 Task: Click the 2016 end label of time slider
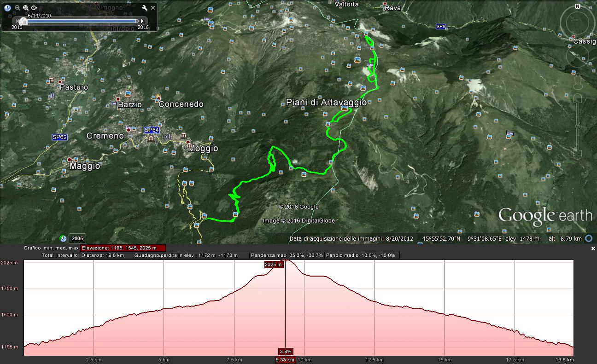coord(143,27)
